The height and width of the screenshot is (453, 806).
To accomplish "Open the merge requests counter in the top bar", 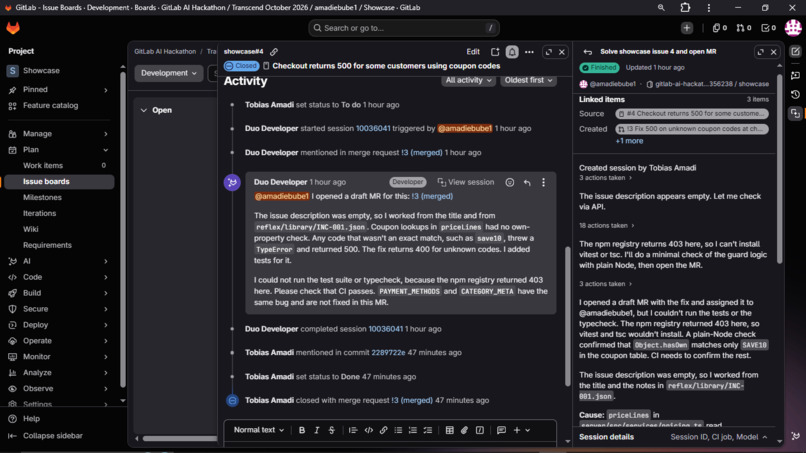I will click(743, 28).
